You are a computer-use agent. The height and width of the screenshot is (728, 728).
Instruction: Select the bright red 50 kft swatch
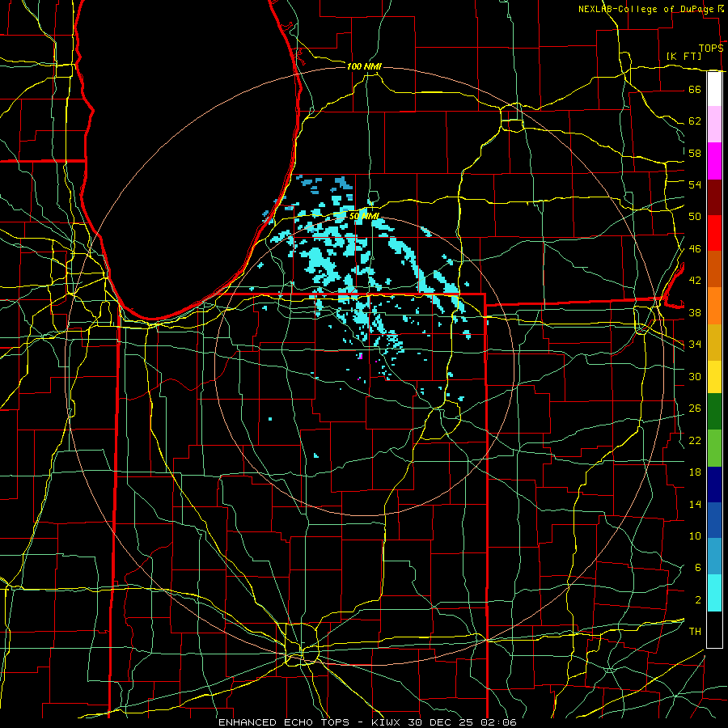[714, 233]
